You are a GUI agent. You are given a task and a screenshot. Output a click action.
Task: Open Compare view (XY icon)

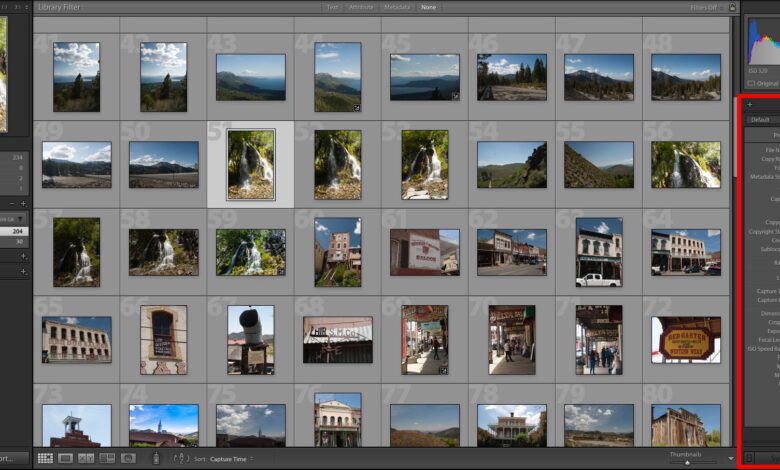[x=86, y=458]
